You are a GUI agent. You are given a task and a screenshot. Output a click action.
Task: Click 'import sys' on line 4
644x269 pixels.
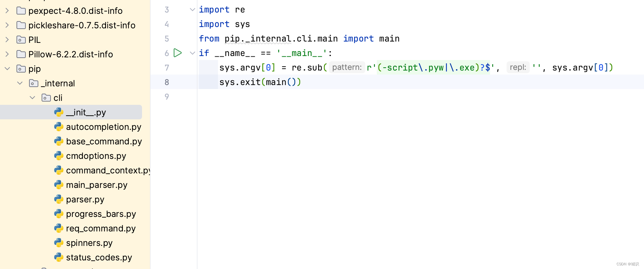[225, 24]
